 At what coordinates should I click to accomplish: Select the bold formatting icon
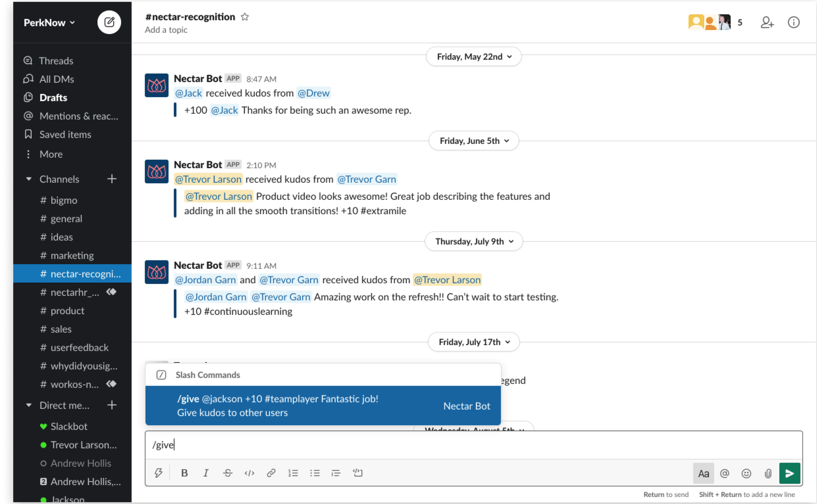pyautogui.click(x=184, y=473)
